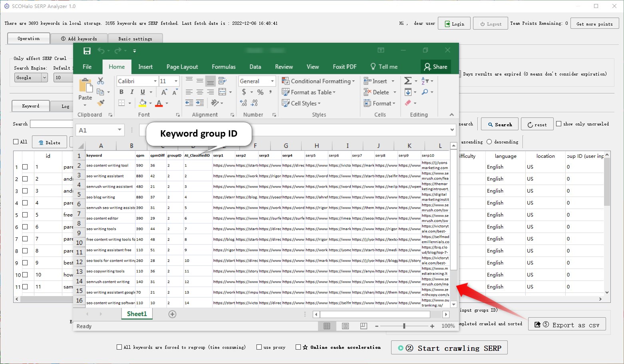
Task: Start crawling SERP
Action: point(449,348)
